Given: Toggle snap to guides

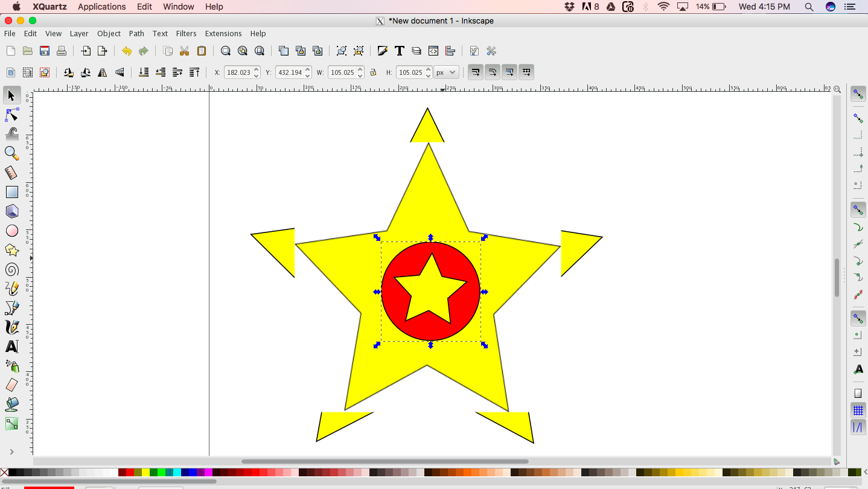Looking at the screenshot, I should point(858,427).
